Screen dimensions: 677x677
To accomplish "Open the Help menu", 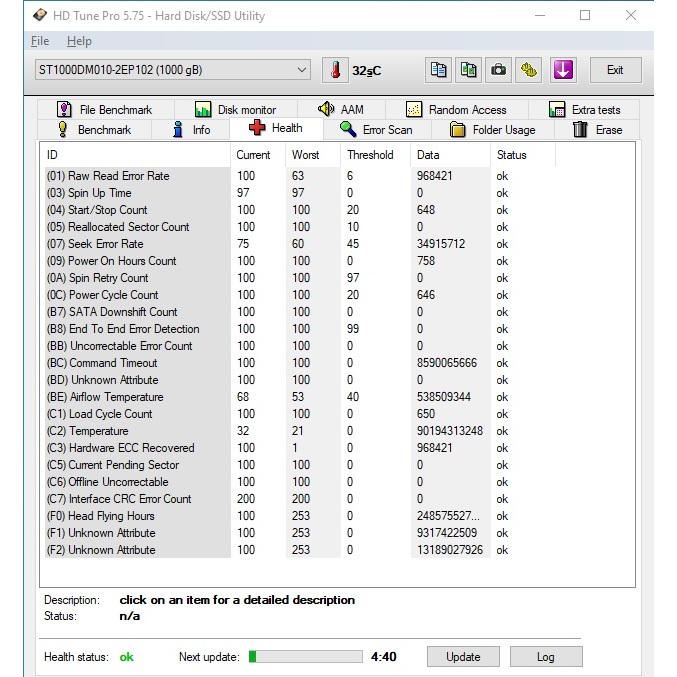I will pyautogui.click(x=79, y=41).
